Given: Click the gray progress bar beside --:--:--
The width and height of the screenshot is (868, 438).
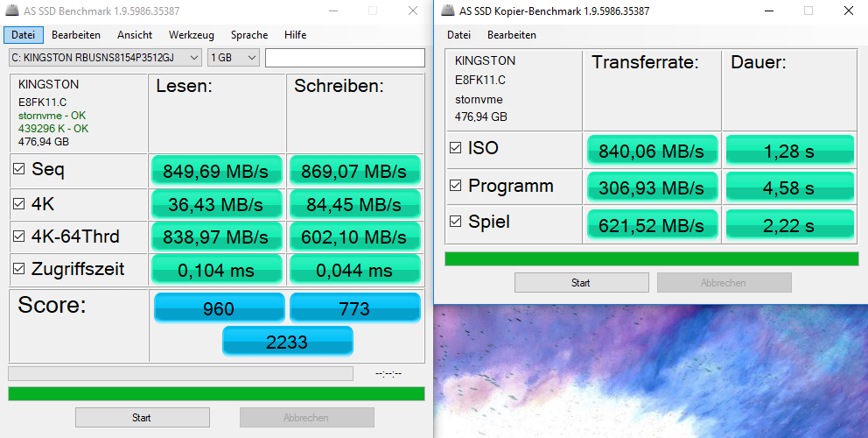Looking at the screenshot, I should [x=180, y=374].
